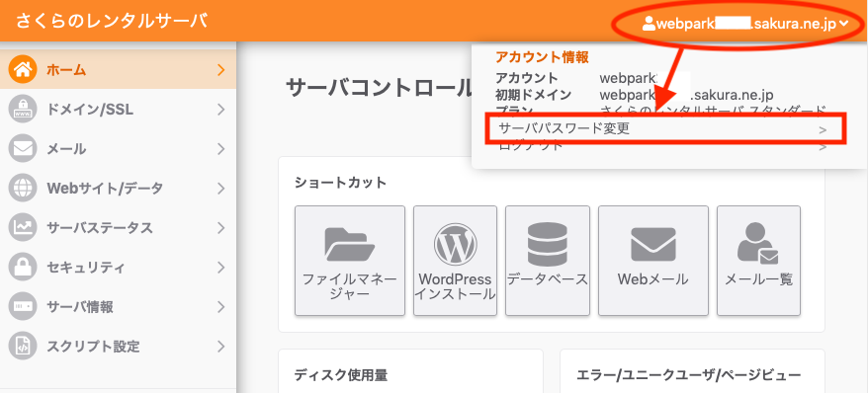
Task: Open ドメイン/SSL sidebar menu item
Action: click(x=118, y=110)
